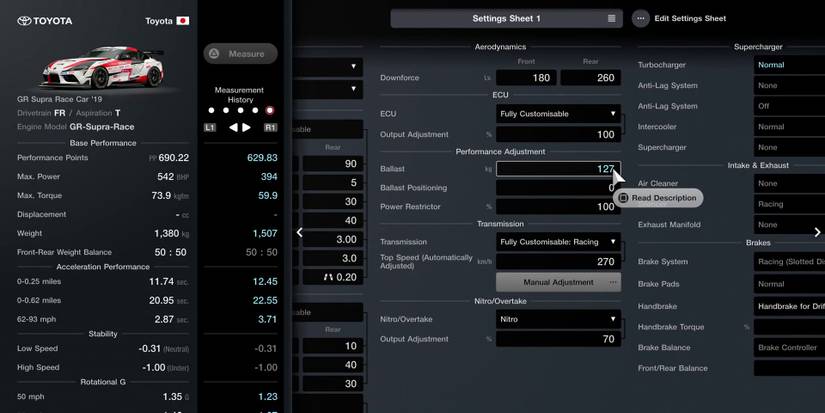Click the Performance Points value 690.22

(174, 158)
